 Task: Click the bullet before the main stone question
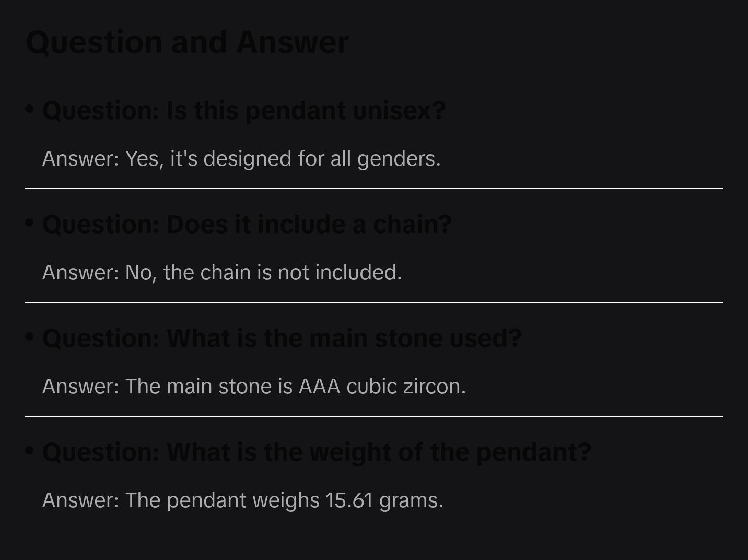coord(30,337)
